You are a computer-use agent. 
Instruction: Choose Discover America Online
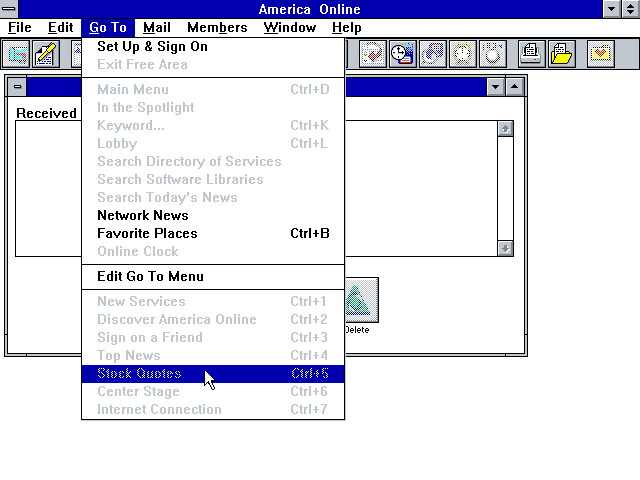click(213, 319)
